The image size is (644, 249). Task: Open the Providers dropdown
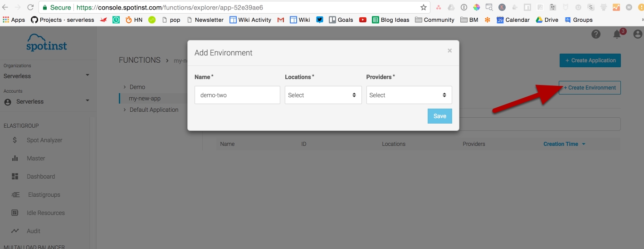409,95
